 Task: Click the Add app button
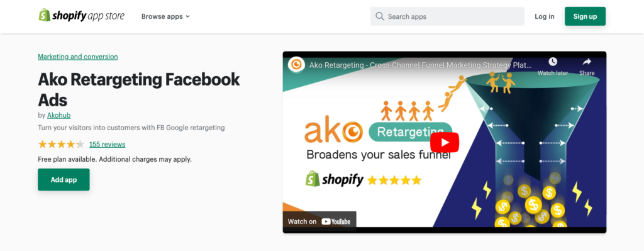(64, 179)
